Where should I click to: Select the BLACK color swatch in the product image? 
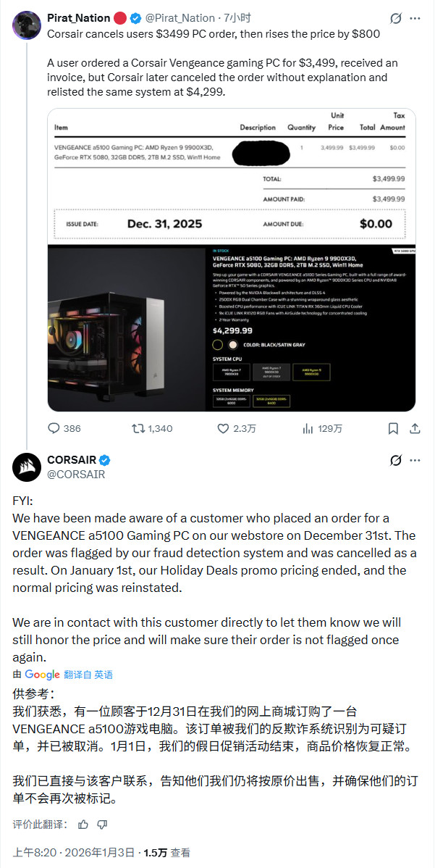tap(217, 345)
